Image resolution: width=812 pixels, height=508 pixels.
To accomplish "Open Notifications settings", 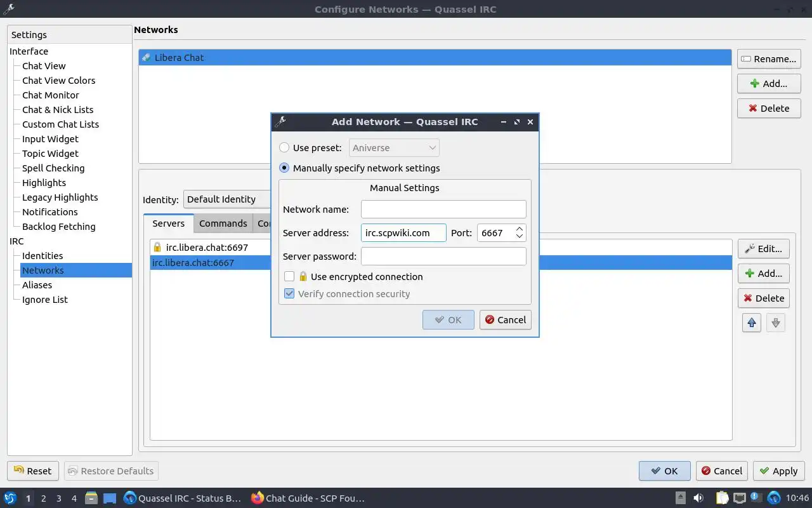I will pyautogui.click(x=49, y=212).
